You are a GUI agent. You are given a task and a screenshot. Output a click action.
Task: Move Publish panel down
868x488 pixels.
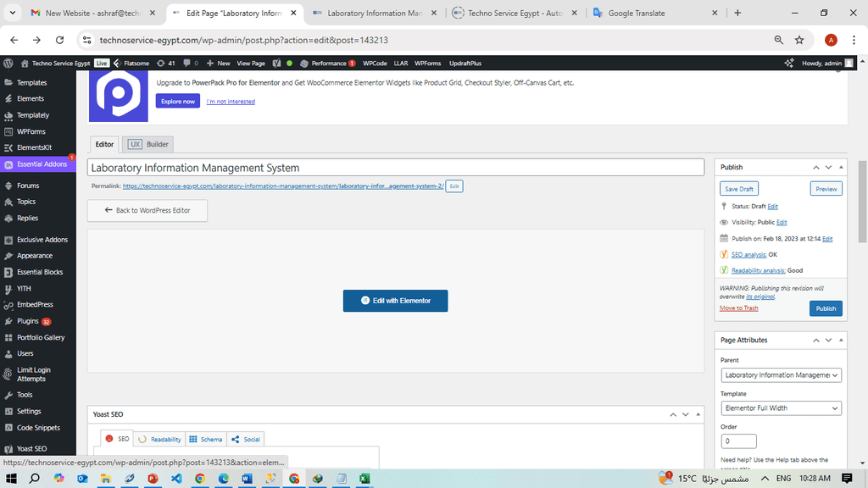click(x=828, y=167)
